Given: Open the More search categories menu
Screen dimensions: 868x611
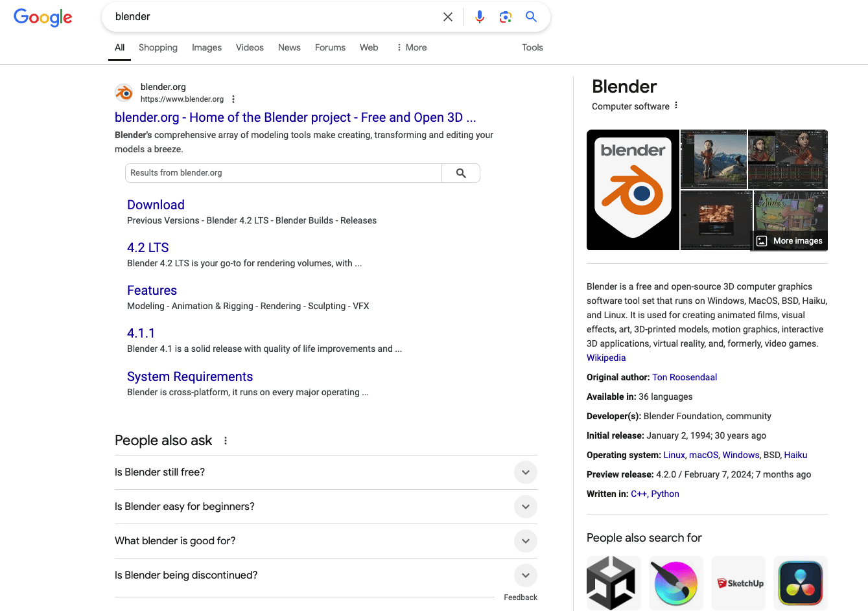Looking at the screenshot, I should [411, 47].
